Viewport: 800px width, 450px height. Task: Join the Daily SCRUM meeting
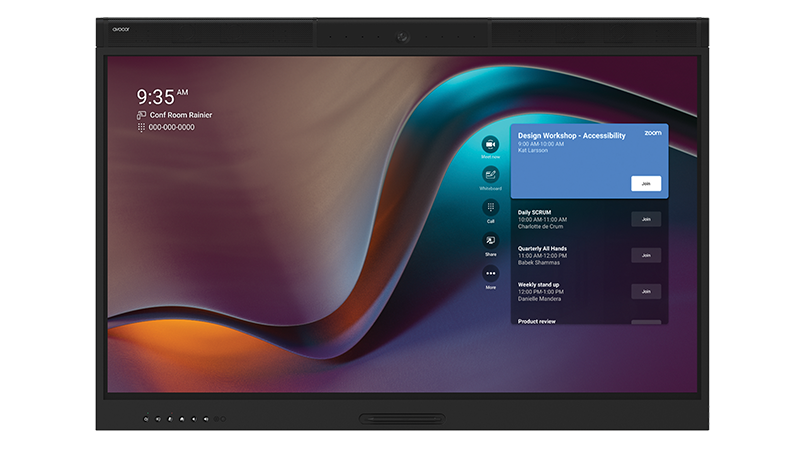[646, 219]
